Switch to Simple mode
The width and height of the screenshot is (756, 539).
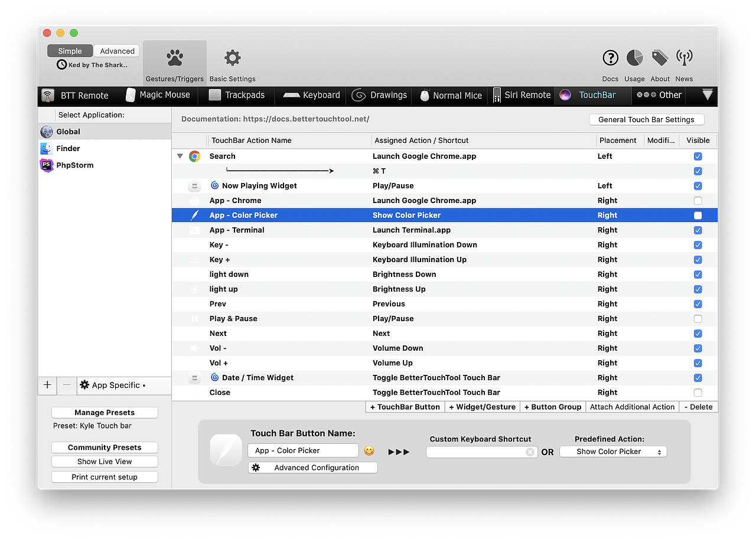(x=70, y=51)
